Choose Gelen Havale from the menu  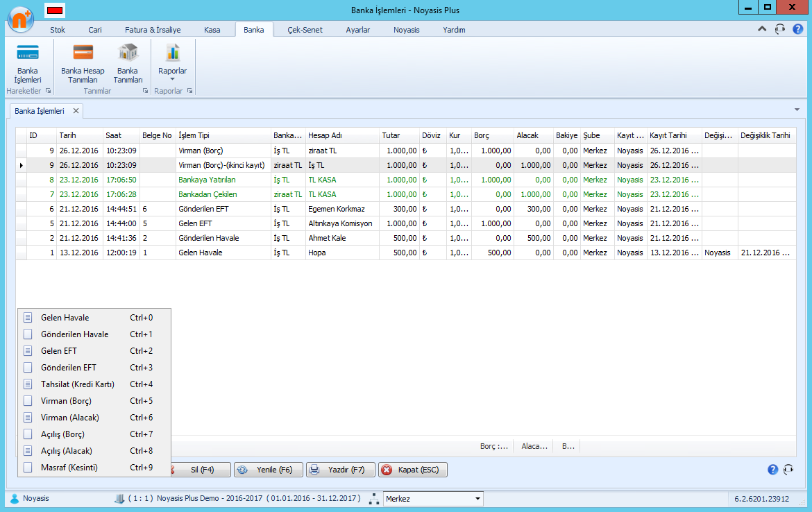(x=94, y=317)
